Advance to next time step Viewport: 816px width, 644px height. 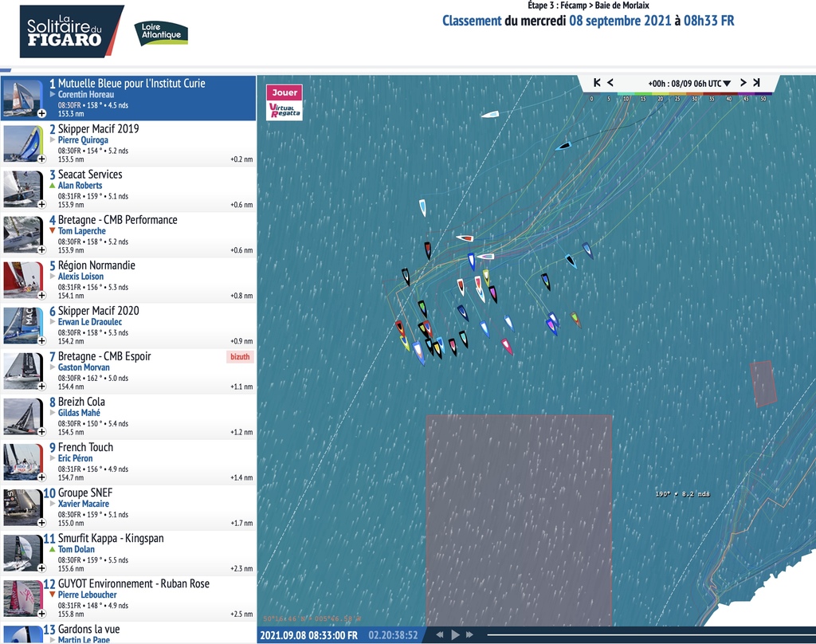(x=743, y=83)
